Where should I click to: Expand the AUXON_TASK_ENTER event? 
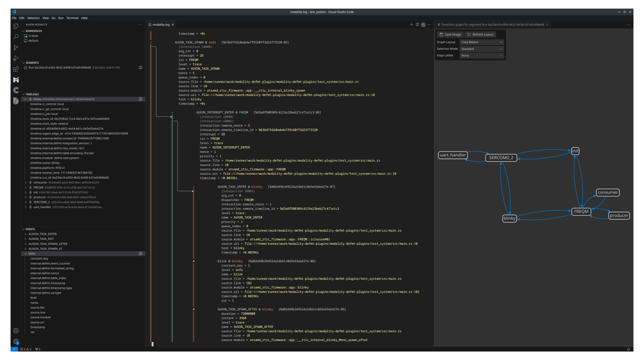coord(26,234)
